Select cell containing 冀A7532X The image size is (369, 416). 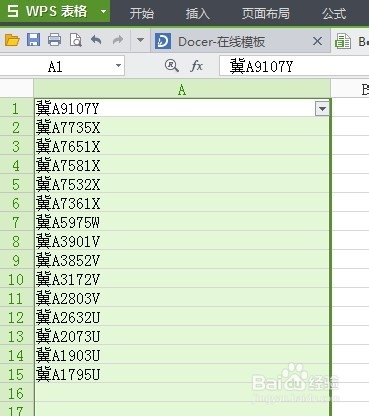tap(182, 184)
